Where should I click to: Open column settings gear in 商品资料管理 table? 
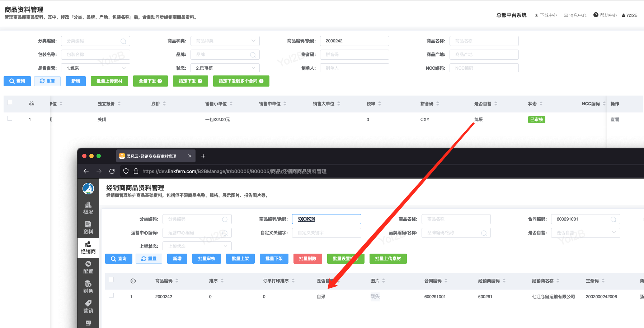32,104
